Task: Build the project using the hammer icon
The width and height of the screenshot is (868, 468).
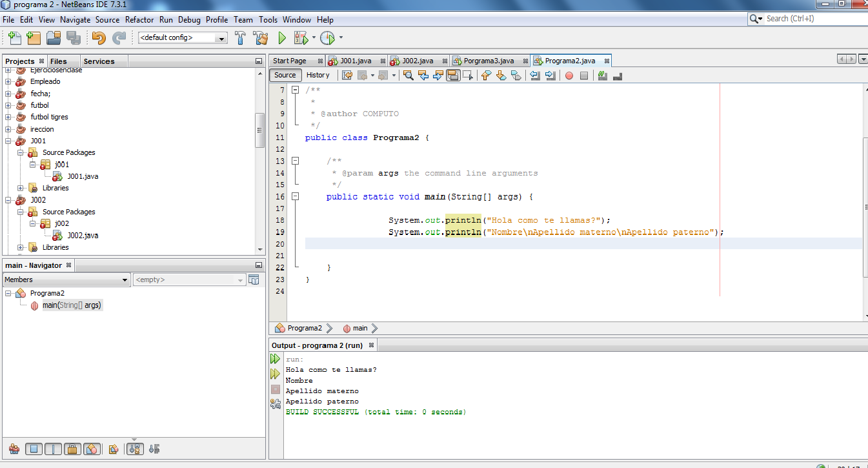Action: point(241,39)
